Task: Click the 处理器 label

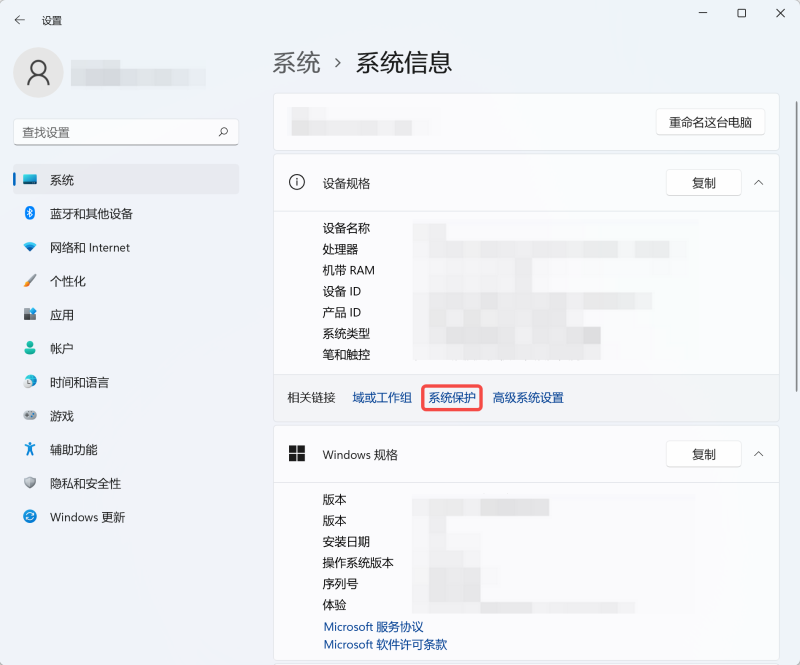Action: tap(340, 249)
